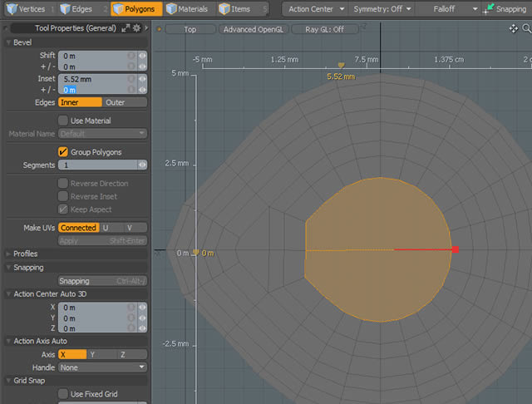Open the Symmetry: Off dropdown
The width and height of the screenshot is (532, 404).
tap(382, 9)
